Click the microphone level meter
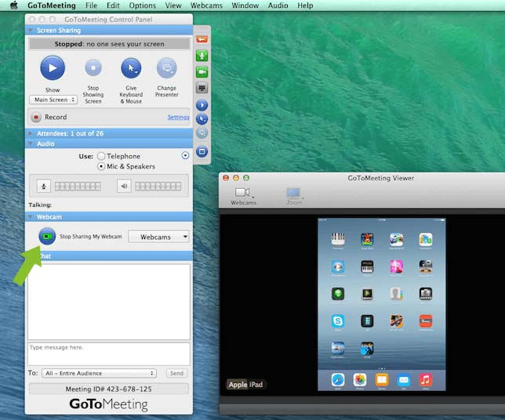 pyautogui.click(x=78, y=186)
